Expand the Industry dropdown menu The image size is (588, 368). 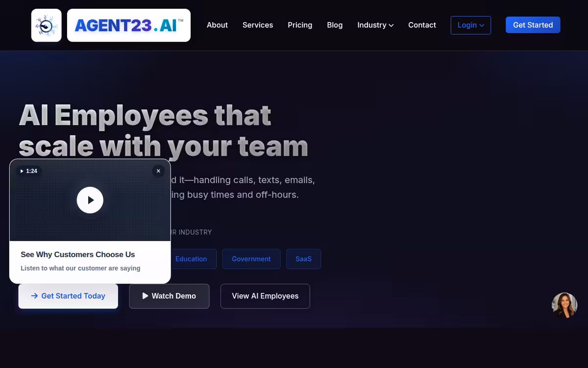pos(375,25)
